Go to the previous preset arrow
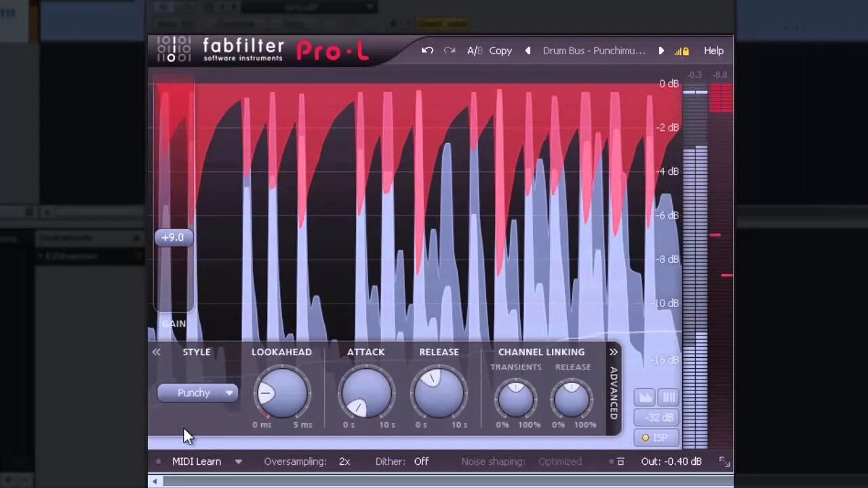Viewport: 868px width, 488px height. click(x=528, y=51)
